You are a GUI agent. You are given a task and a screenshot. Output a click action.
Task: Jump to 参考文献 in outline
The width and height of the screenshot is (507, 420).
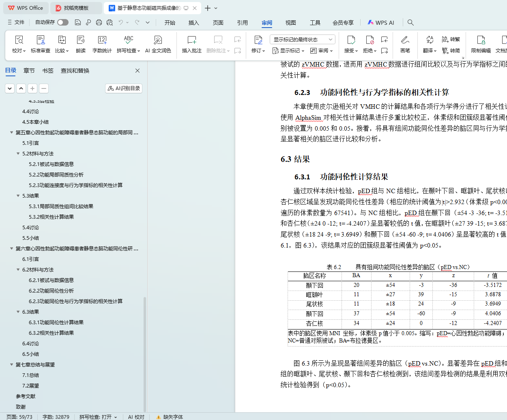click(26, 396)
